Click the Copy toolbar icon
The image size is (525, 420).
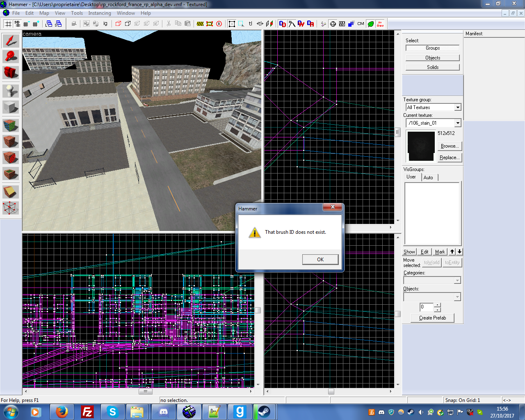[178, 24]
